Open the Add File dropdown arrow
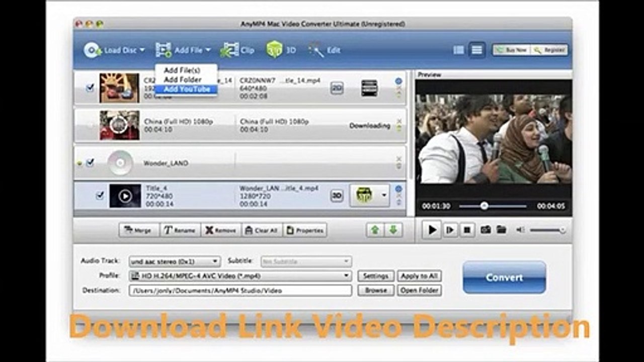Viewport: 644px width, 362px height. click(x=208, y=50)
